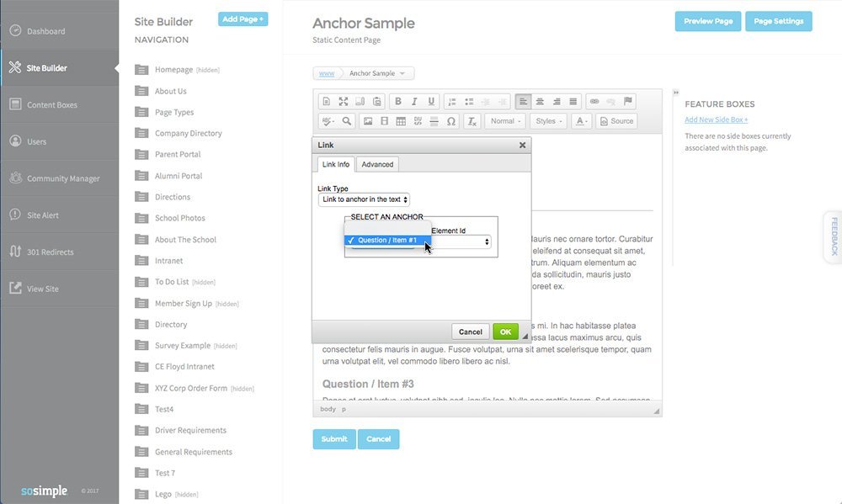Image resolution: width=842 pixels, height=504 pixels.
Task: Insert an image via the toolbar icon
Action: pos(368,121)
